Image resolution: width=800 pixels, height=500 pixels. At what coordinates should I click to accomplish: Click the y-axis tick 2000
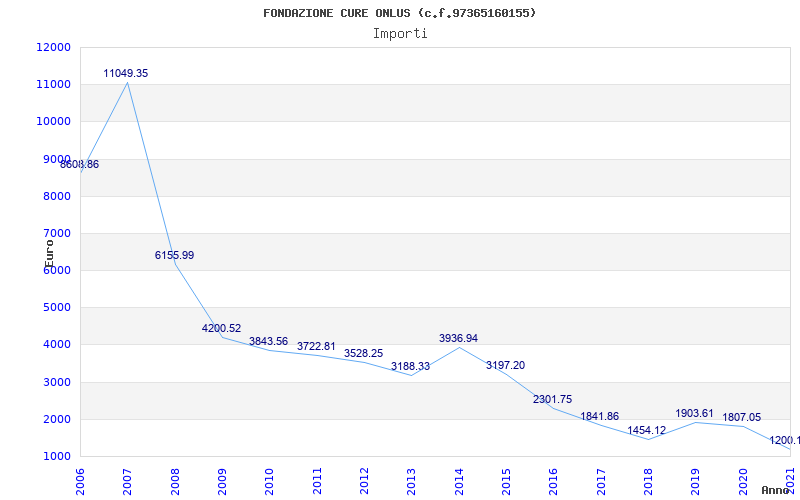click(56, 420)
